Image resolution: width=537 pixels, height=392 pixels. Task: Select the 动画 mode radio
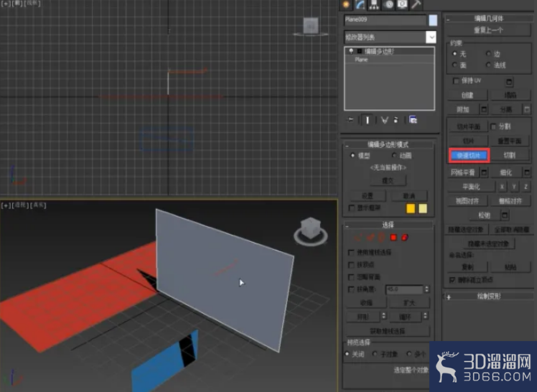(394, 155)
